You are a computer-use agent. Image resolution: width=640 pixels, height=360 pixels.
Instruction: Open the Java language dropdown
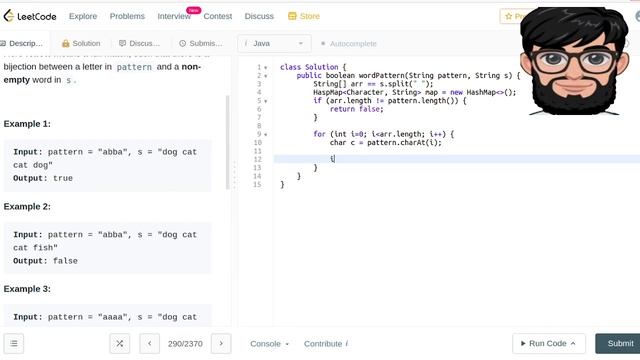pyautogui.click(x=274, y=43)
